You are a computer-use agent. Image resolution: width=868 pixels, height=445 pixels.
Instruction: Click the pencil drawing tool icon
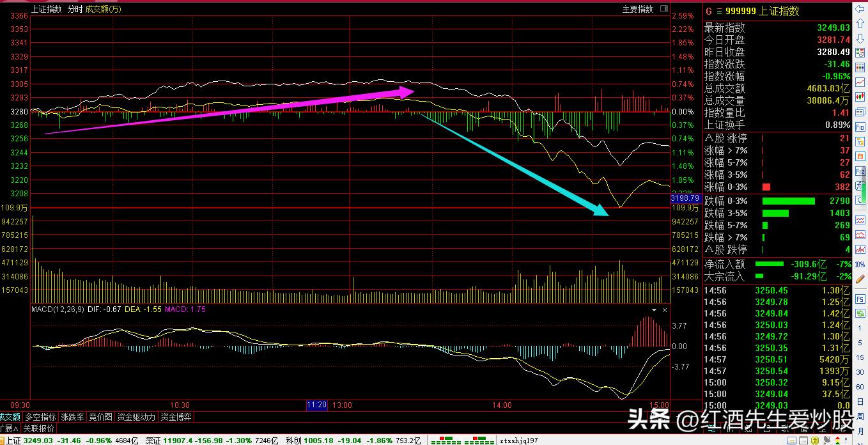[x=859, y=279]
